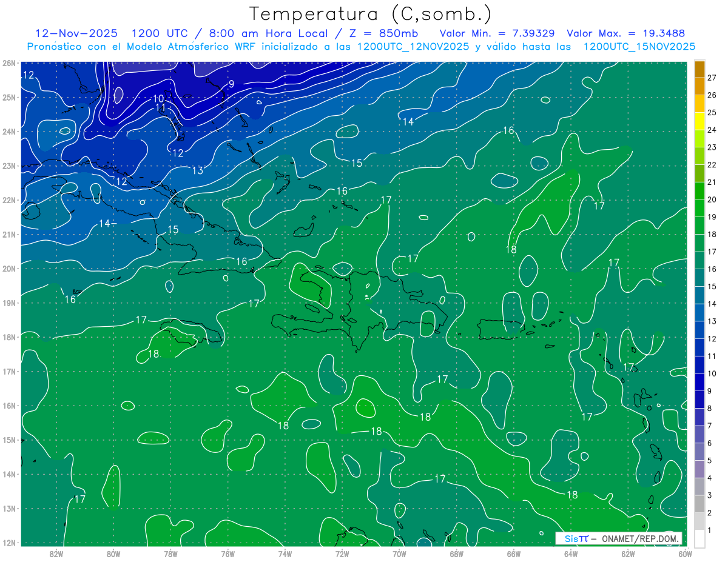Click orange legend swatch between 26 and 27
Screen dimensions: 728x562
coord(700,86)
